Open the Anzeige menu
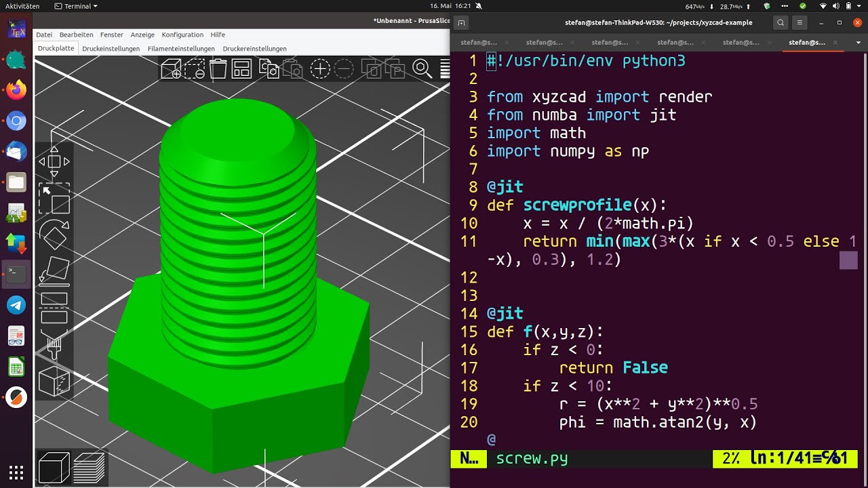 click(x=142, y=35)
